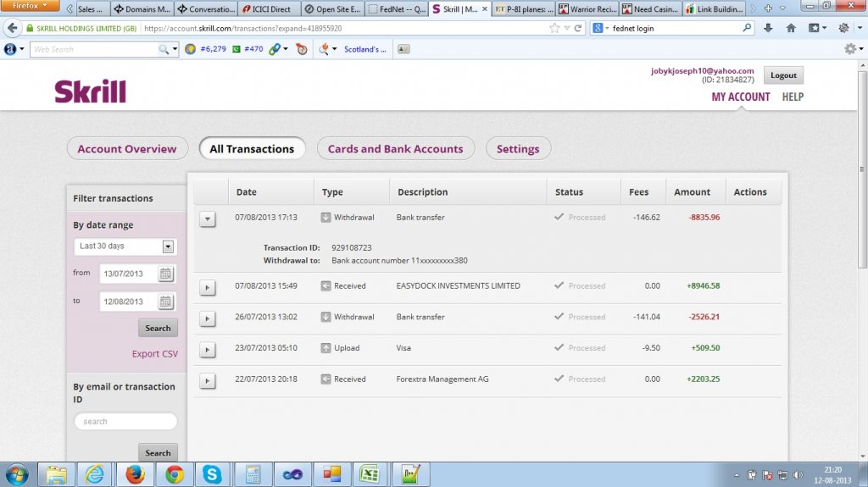This screenshot has width=868, height=487.
Task: Expand the EASYDOCK INVESTMENTS LIMITED transaction row
Action: tap(208, 288)
